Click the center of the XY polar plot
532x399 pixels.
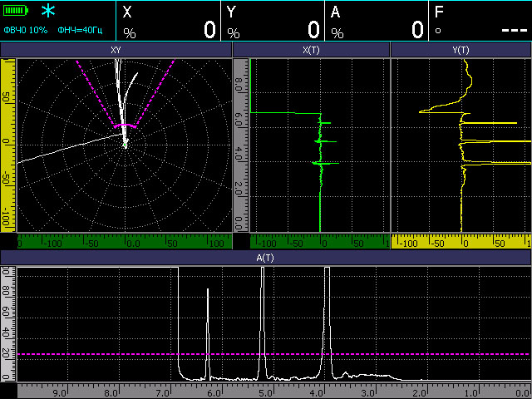point(125,145)
